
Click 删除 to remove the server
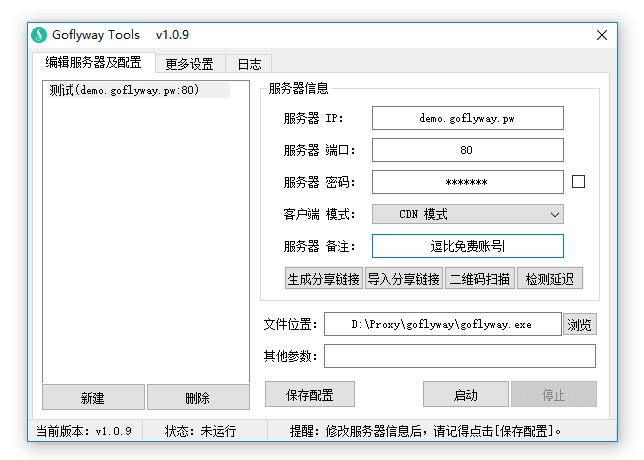click(197, 398)
